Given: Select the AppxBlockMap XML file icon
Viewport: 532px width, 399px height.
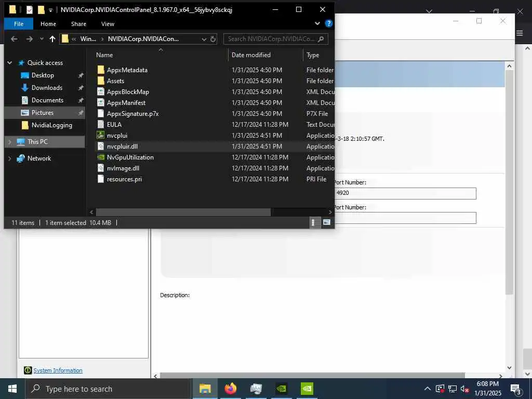Looking at the screenshot, I should pos(100,91).
